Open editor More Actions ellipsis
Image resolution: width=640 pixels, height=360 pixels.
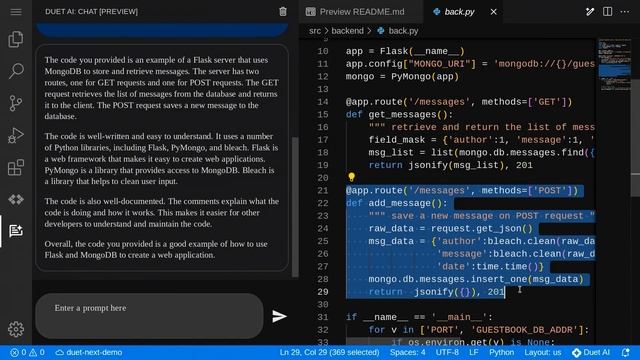coord(625,11)
